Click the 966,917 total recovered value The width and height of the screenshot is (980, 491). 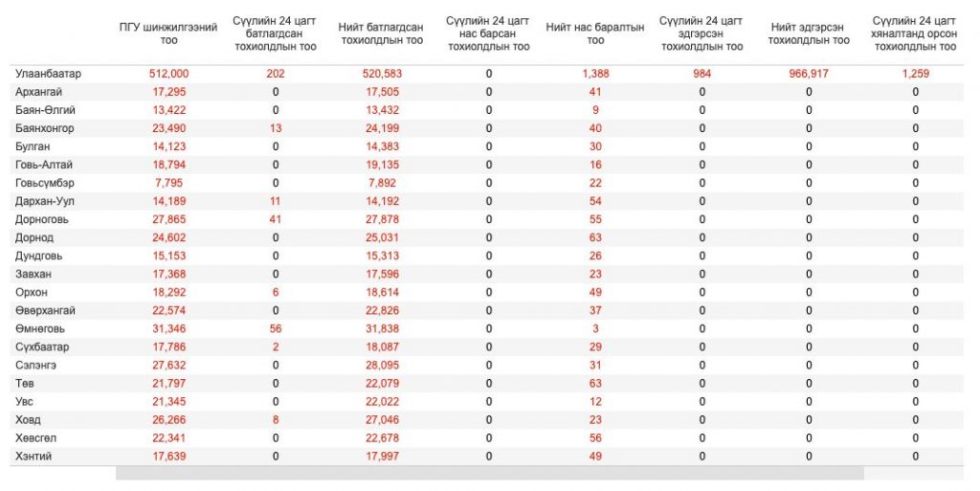point(809,74)
